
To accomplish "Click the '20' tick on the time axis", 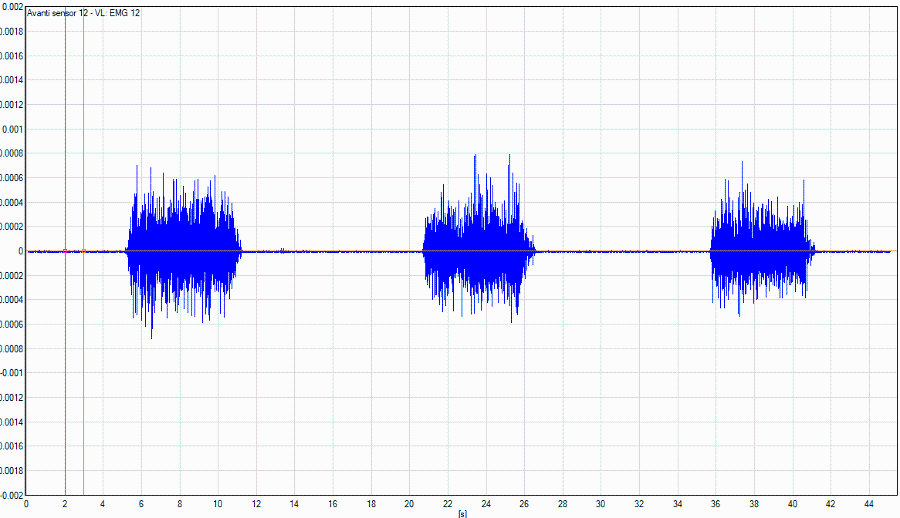I will 409,504.
